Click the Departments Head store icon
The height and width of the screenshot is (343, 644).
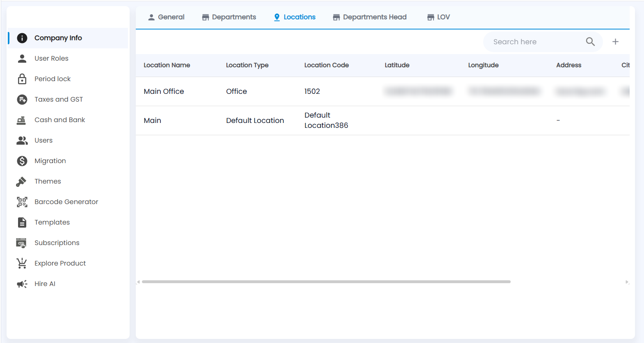pos(336,17)
